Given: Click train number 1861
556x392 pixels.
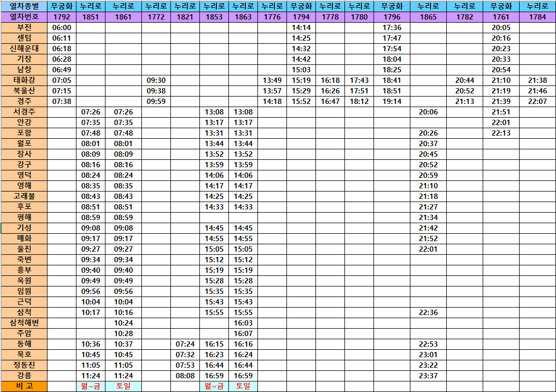Looking at the screenshot, I should tap(123, 17).
